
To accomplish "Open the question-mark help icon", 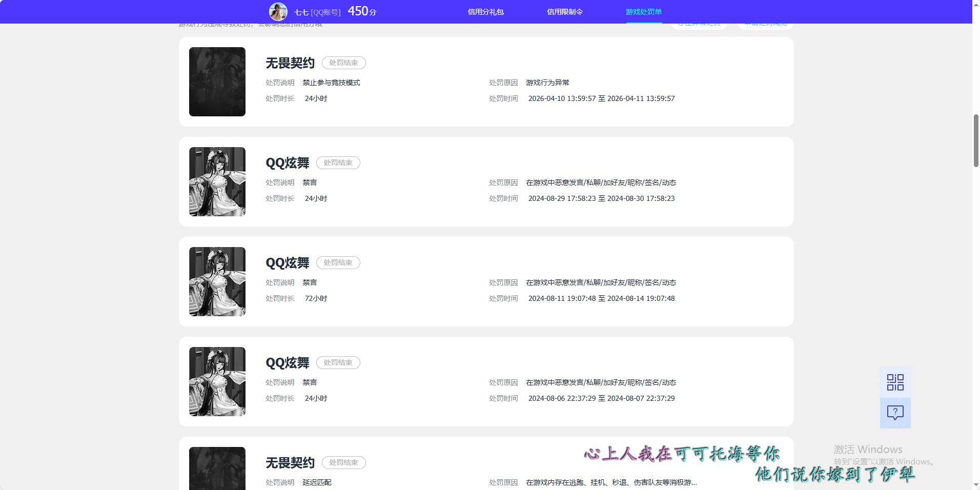I will [895, 413].
